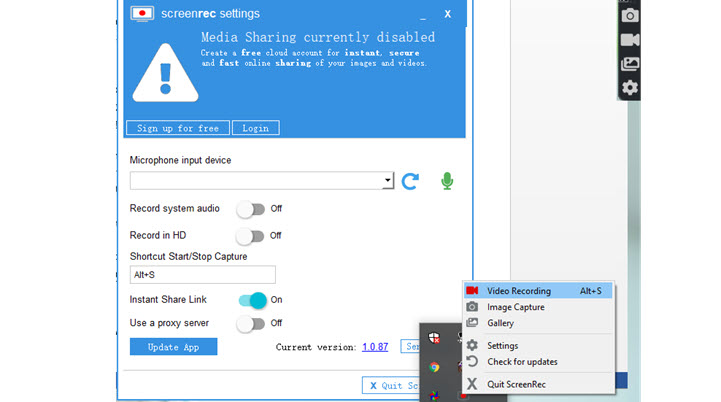721x402 pixels.
Task: Close the screenrec settings window
Action: pos(448,14)
